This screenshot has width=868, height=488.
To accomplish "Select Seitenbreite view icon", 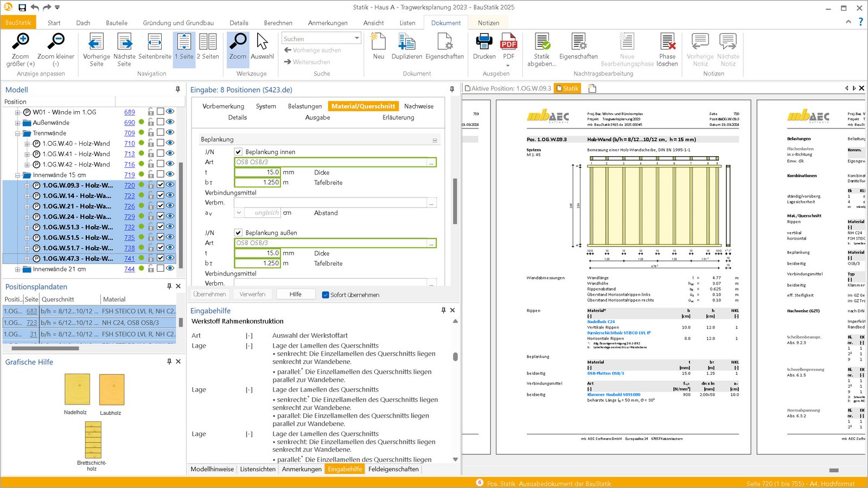I will coord(155,42).
